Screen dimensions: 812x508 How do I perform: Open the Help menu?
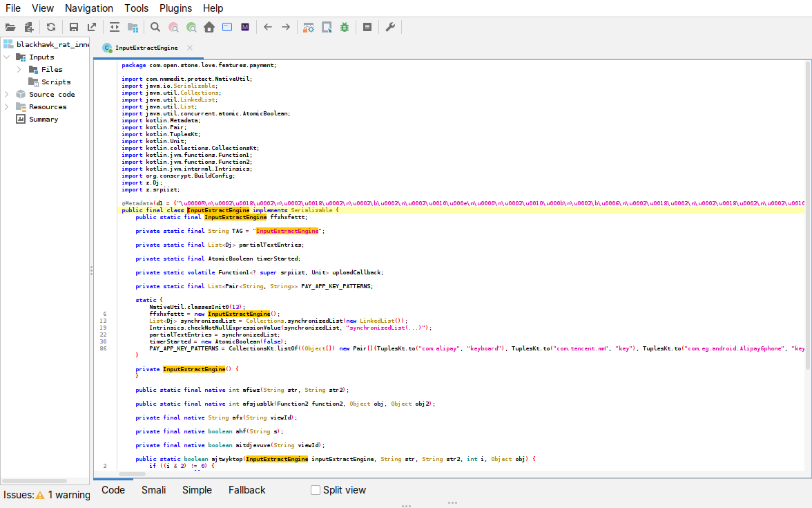tap(213, 8)
